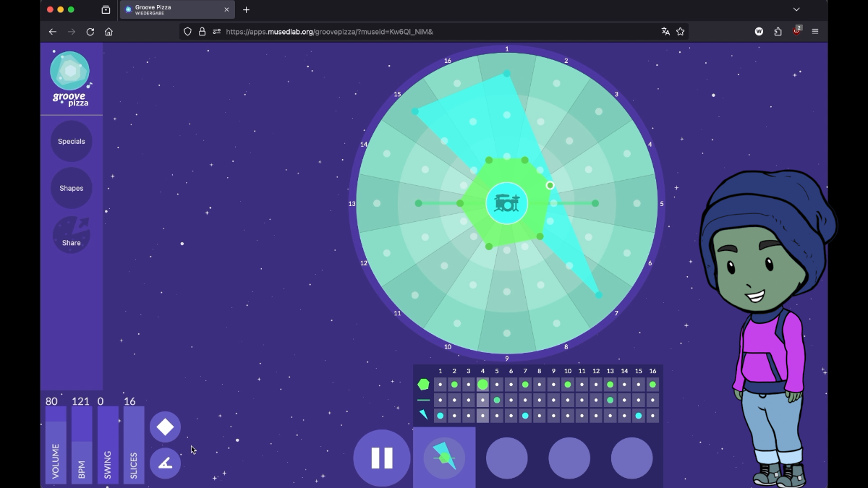Select the cyan triangle row icon in grid
Screen dimensions: 868x488
[423, 415]
